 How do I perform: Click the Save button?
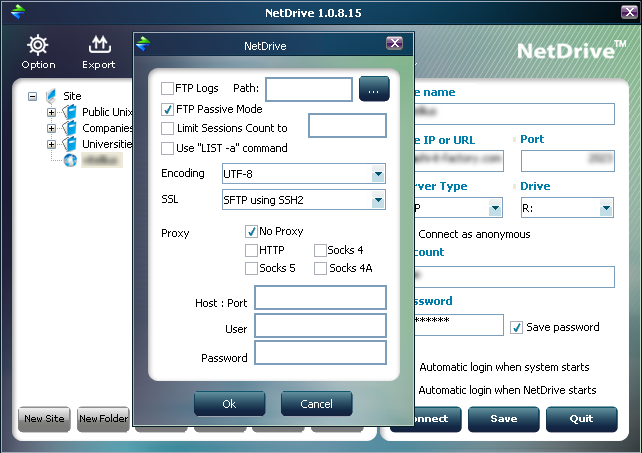pos(504,419)
